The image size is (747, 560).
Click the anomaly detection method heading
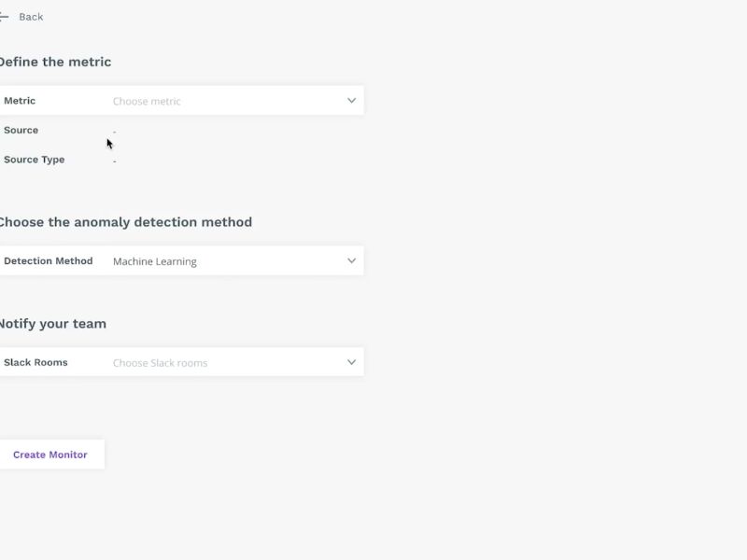coord(126,222)
